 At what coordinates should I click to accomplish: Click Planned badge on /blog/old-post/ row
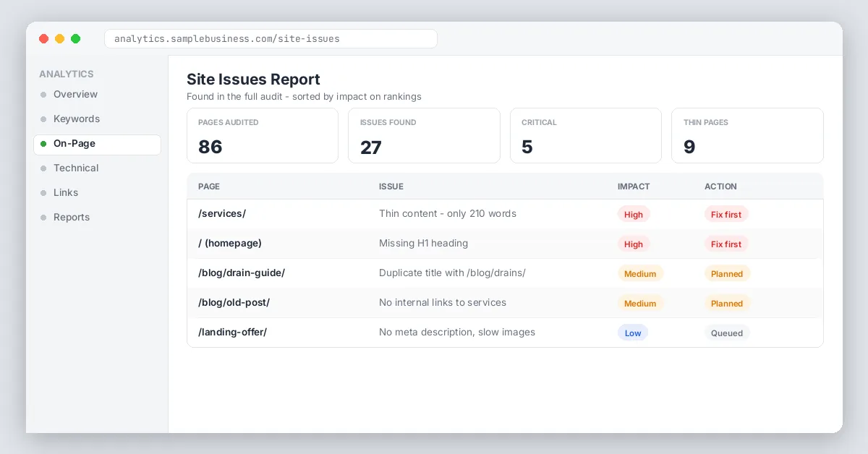point(727,303)
